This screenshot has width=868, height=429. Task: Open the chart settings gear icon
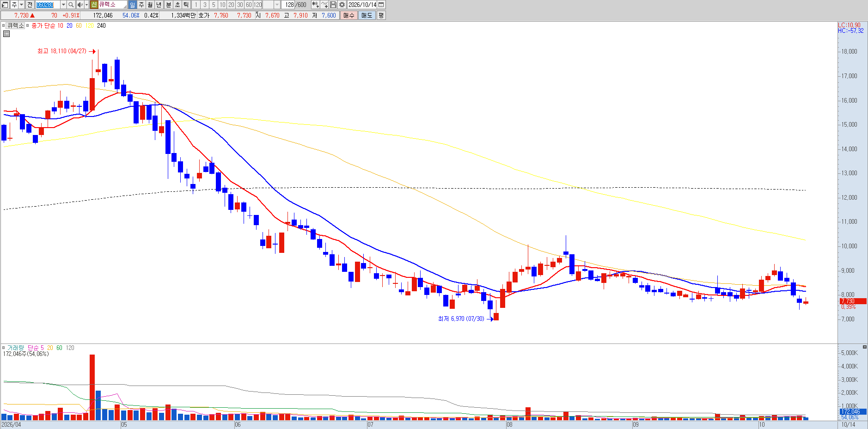[342, 5]
